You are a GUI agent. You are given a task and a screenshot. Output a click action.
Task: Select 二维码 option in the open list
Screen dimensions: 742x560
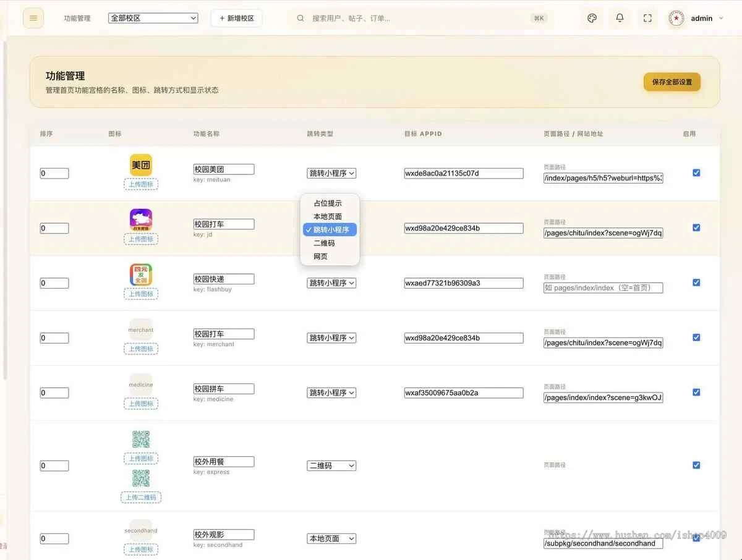point(330,243)
